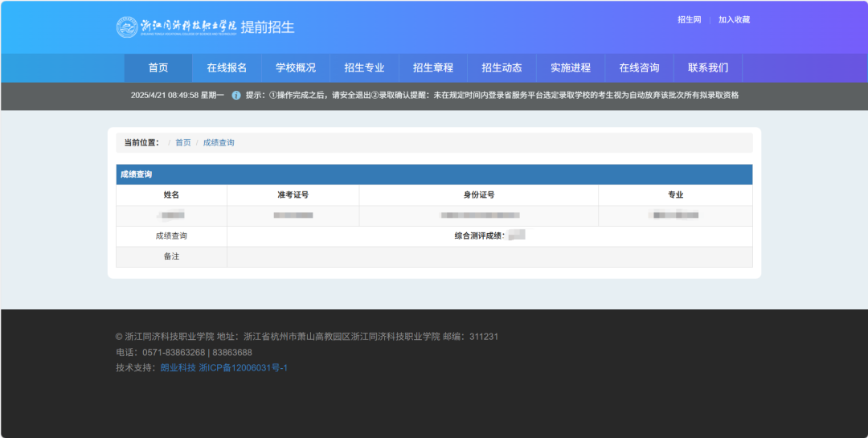Select the 学校概况 menu item
The image size is (868, 438).
tap(296, 68)
